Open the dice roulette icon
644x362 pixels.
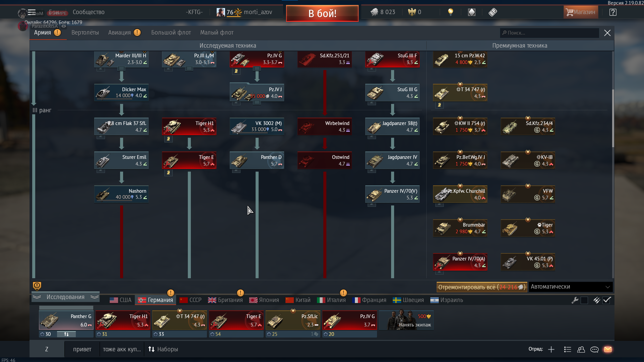492,12
